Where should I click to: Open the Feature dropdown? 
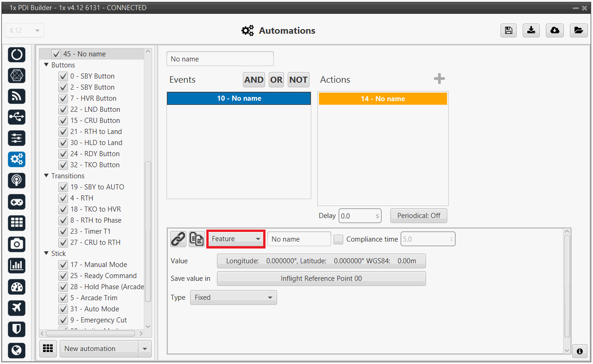tap(235, 239)
